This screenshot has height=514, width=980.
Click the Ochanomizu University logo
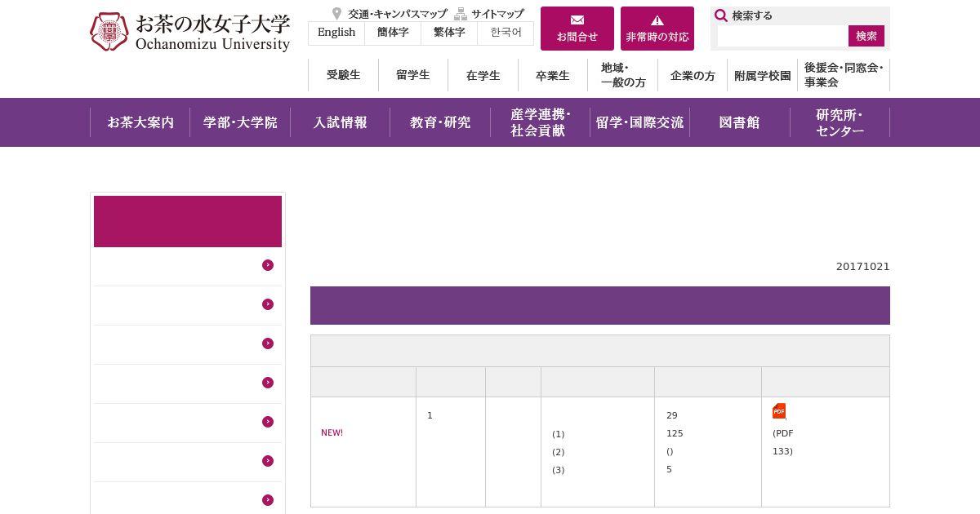coord(189,32)
